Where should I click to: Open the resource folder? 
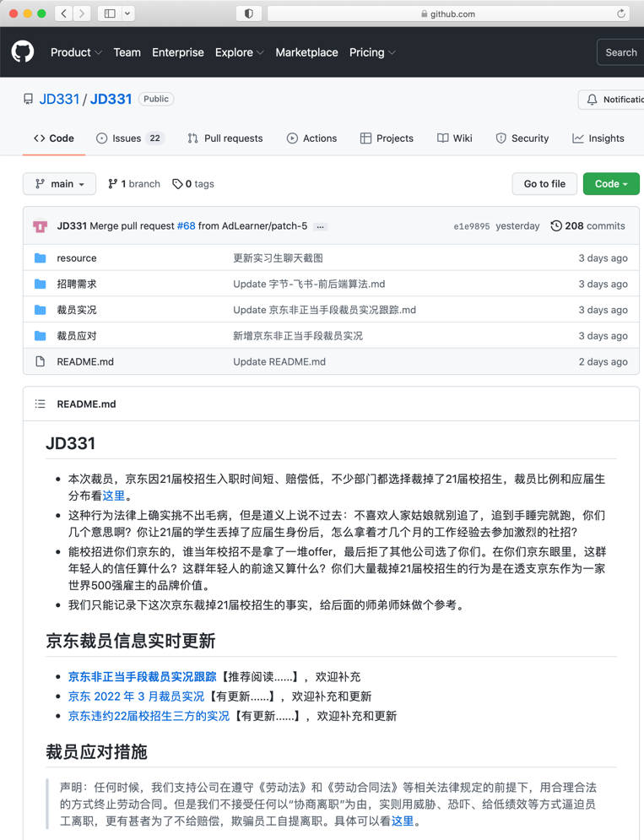77,258
